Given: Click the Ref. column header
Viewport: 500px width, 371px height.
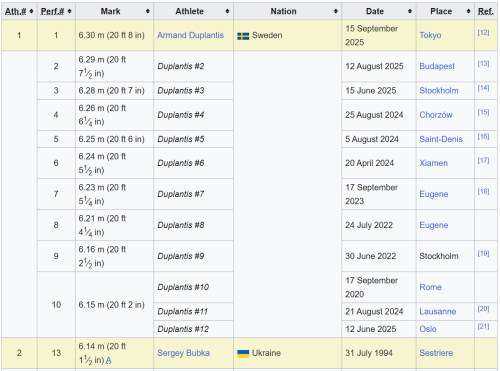Looking at the screenshot, I should click(x=485, y=11).
